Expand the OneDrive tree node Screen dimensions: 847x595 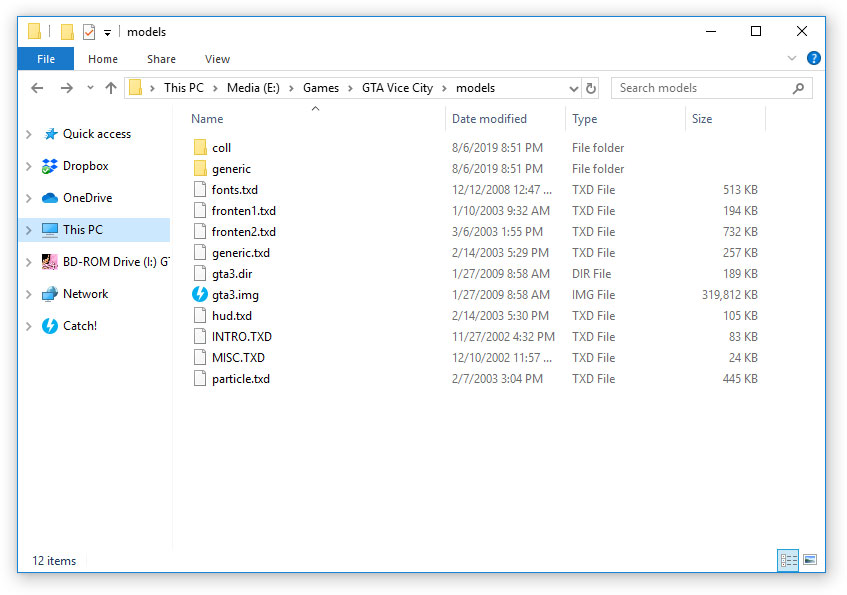coord(29,198)
